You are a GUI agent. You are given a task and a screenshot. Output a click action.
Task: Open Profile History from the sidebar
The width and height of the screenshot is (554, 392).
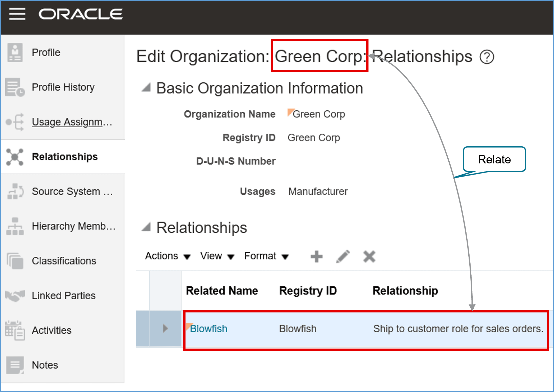click(15, 87)
